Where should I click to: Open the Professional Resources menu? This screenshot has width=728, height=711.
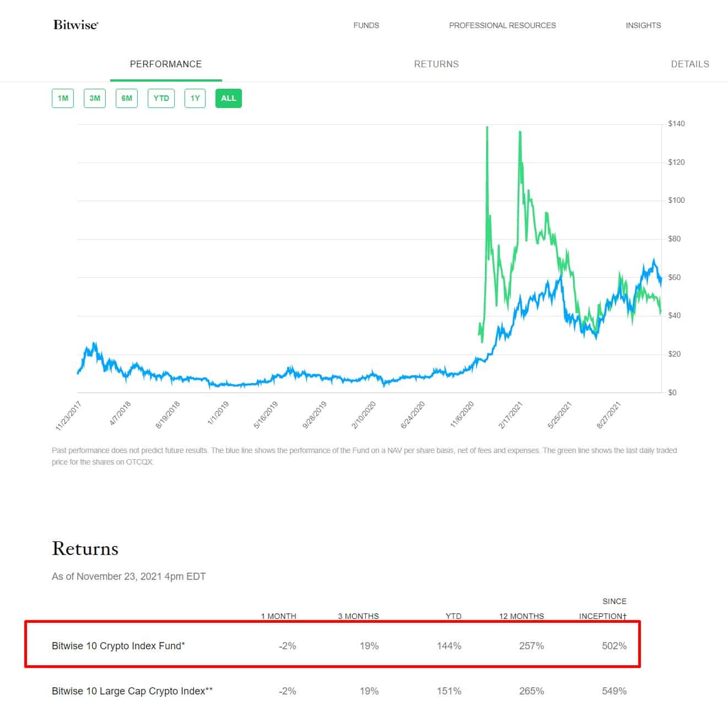[502, 25]
